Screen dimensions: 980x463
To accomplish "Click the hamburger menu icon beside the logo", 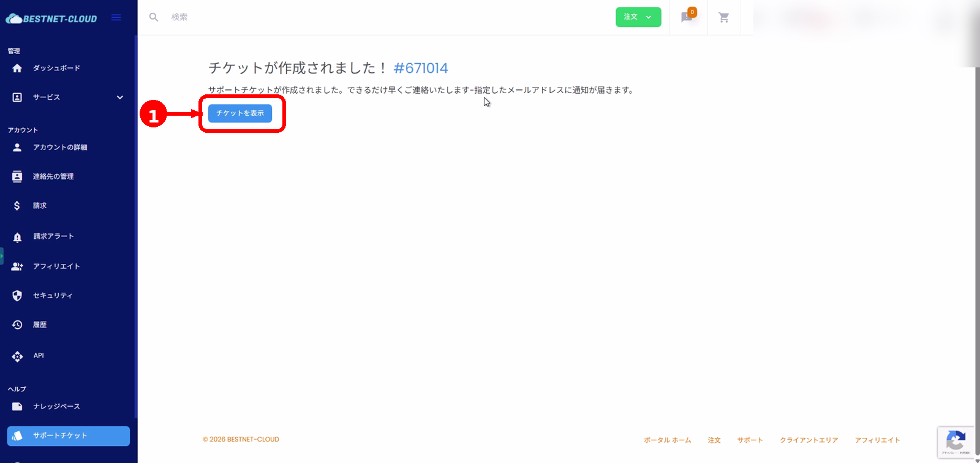I will pyautogui.click(x=116, y=18).
